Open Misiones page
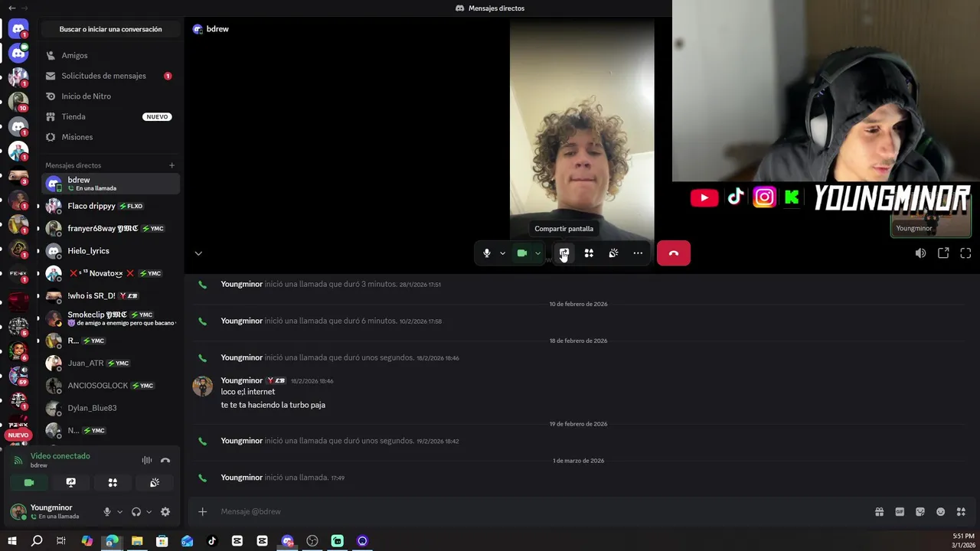980x551 pixels. click(x=110, y=137)
